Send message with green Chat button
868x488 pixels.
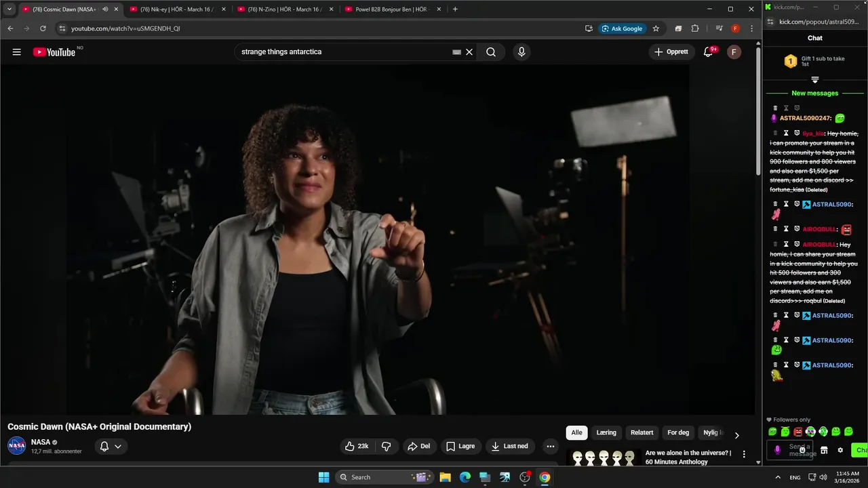tap(860, 450)
